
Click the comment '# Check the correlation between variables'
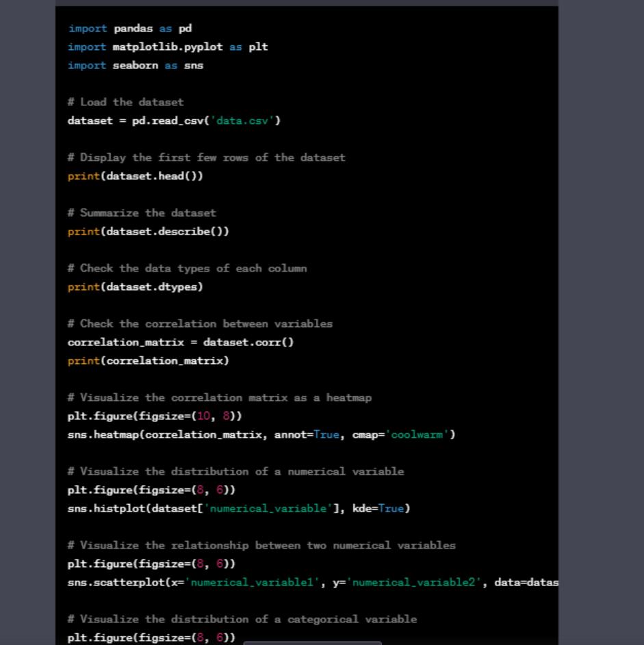200,324
